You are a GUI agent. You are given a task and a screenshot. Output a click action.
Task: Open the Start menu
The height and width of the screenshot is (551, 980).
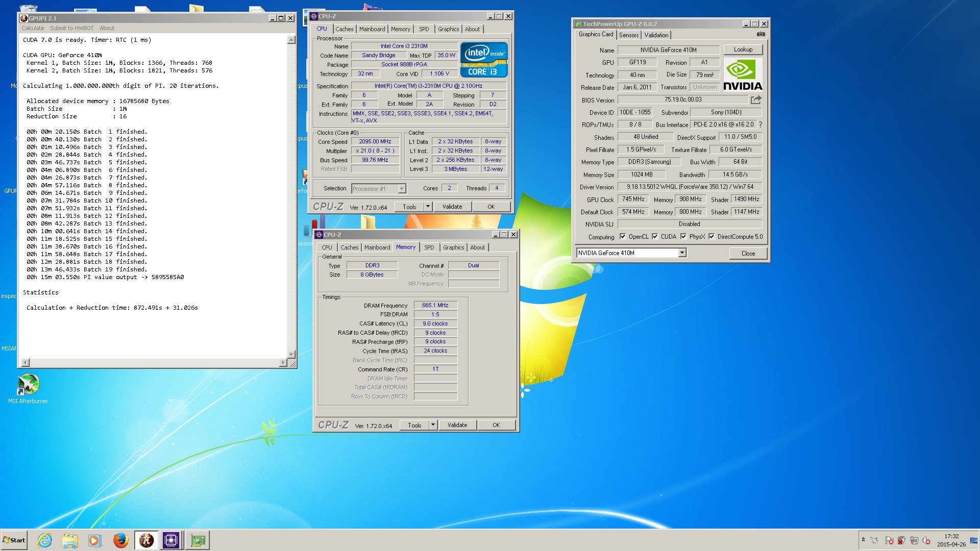click(x=14, y=540)
